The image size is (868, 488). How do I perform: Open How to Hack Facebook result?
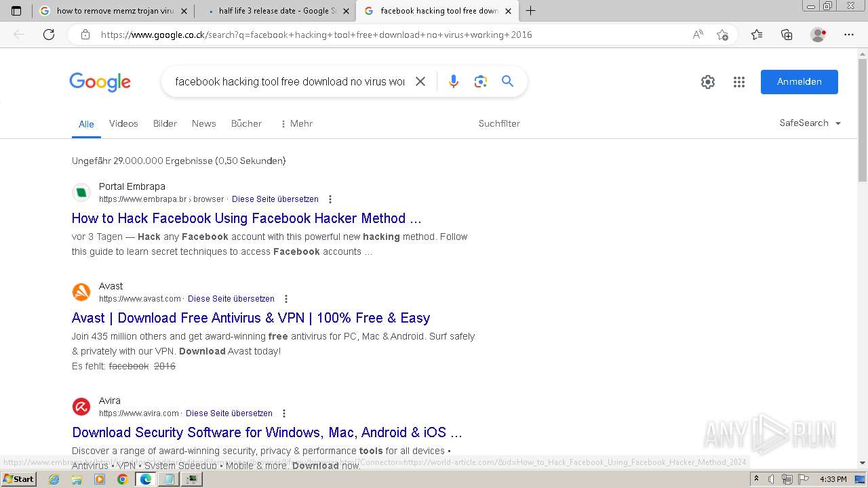[247, 218]
